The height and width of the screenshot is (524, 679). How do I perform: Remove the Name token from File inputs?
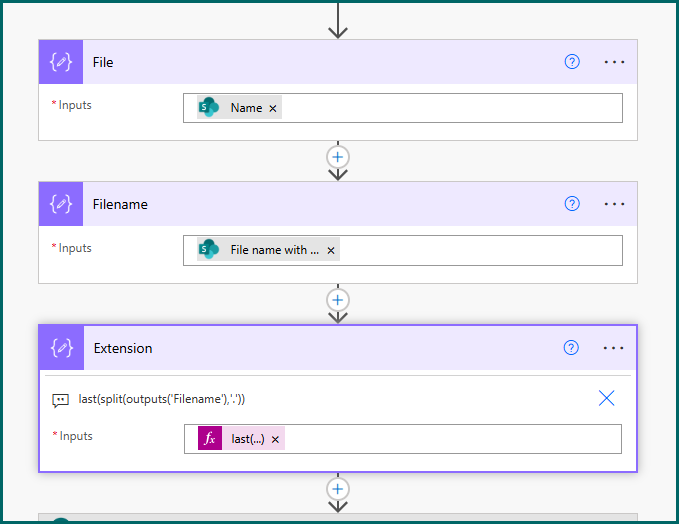273,108
